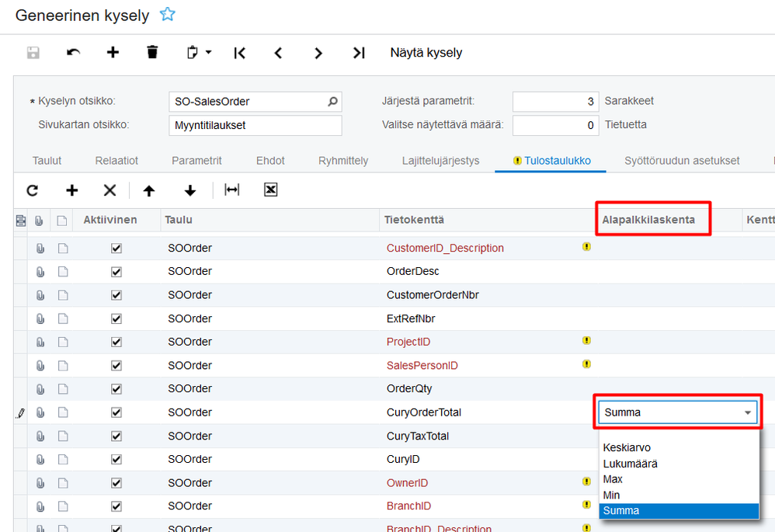Open Lajittelujärjestys tab
The height and width of the screenshot is (532, 775).
coord(440,161)
